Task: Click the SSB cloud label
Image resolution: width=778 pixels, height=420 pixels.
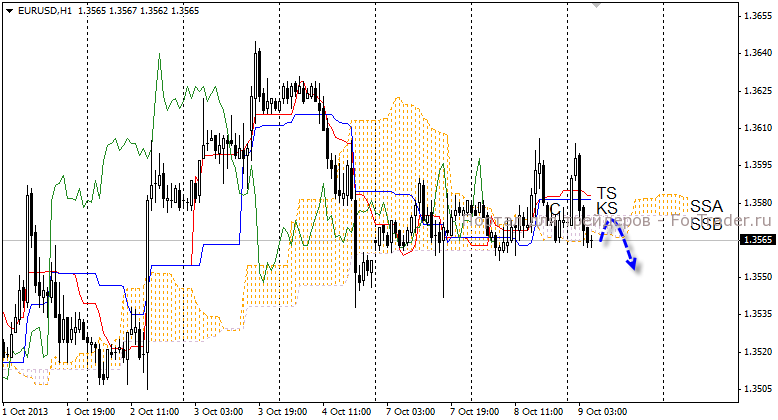Action: coord(706,224)
